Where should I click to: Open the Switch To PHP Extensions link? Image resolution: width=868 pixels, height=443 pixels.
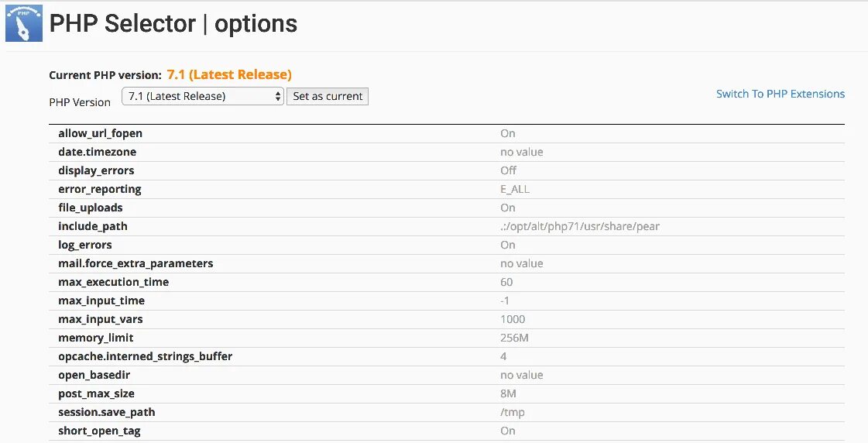point(780,94)
